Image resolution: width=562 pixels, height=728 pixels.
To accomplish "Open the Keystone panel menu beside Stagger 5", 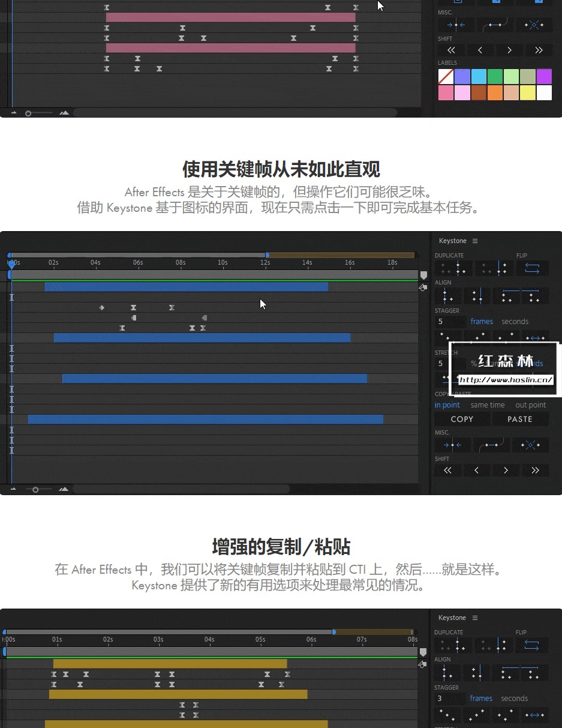I will point(475,241).
